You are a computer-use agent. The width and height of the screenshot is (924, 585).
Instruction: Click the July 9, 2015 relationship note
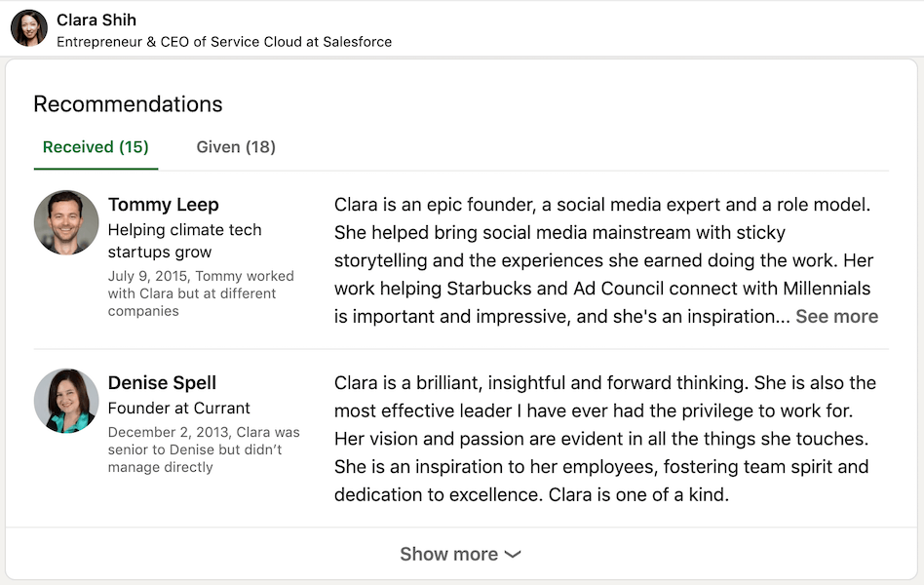pos(201,293)
